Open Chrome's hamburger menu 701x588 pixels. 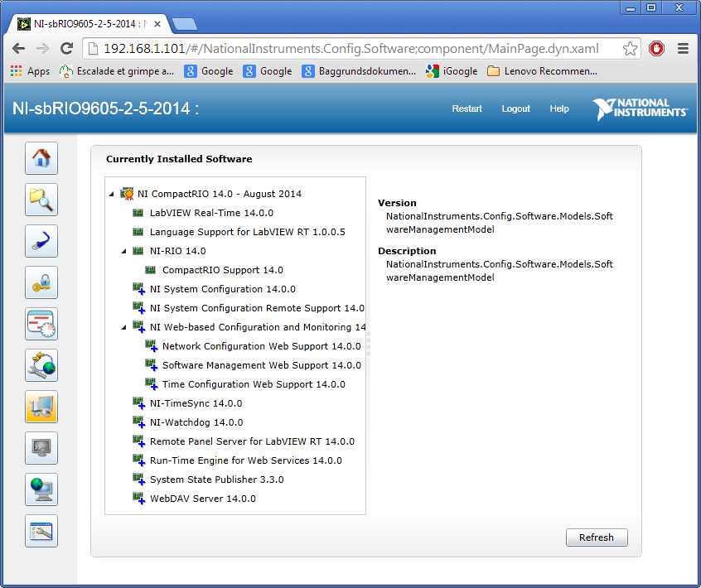coord(683,48)
